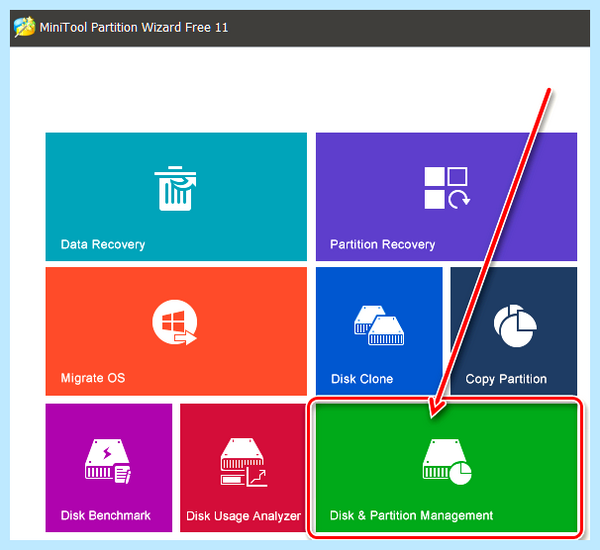The height and width of the screenshot is (550, 600).
Task: Click the Windows logo Migrate OS icon
Action: tap(174, 322)
